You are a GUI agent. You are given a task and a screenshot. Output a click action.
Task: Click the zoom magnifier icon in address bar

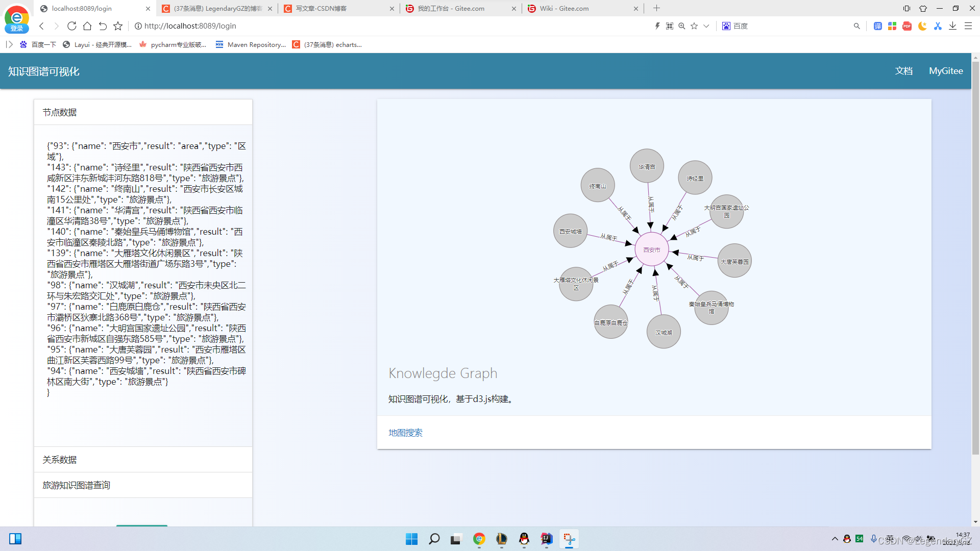click(682, 26)
